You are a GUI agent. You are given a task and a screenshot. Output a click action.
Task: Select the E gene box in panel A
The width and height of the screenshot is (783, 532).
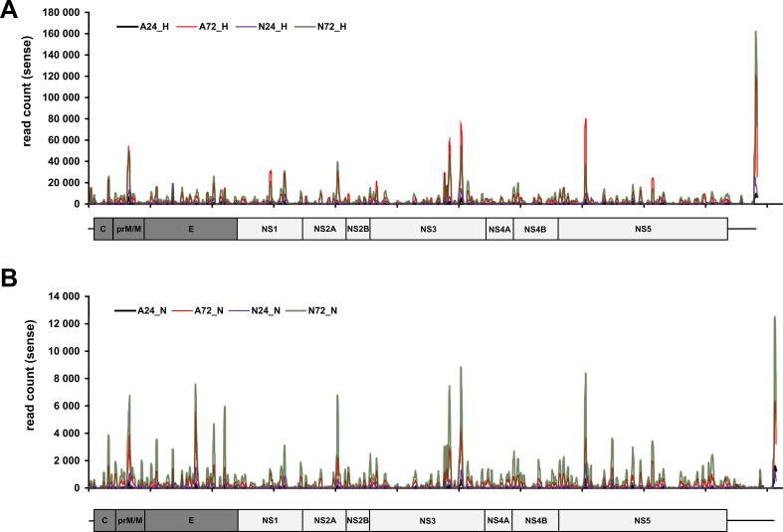point(190,229)
